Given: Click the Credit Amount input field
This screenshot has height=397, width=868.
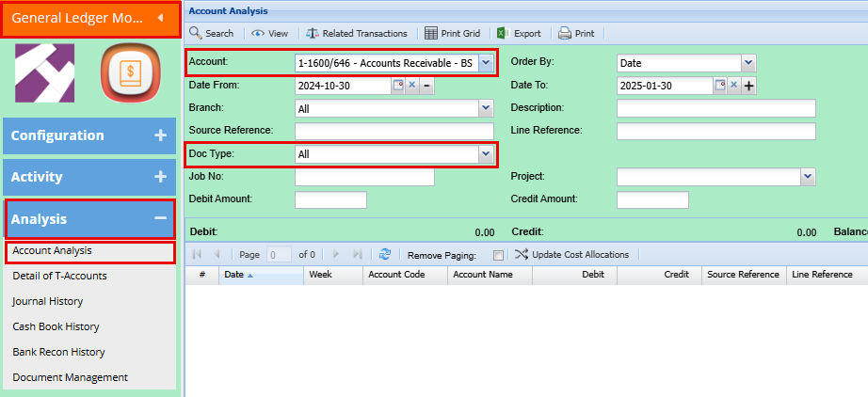Looking at the screenshot, I should point(652,199).
